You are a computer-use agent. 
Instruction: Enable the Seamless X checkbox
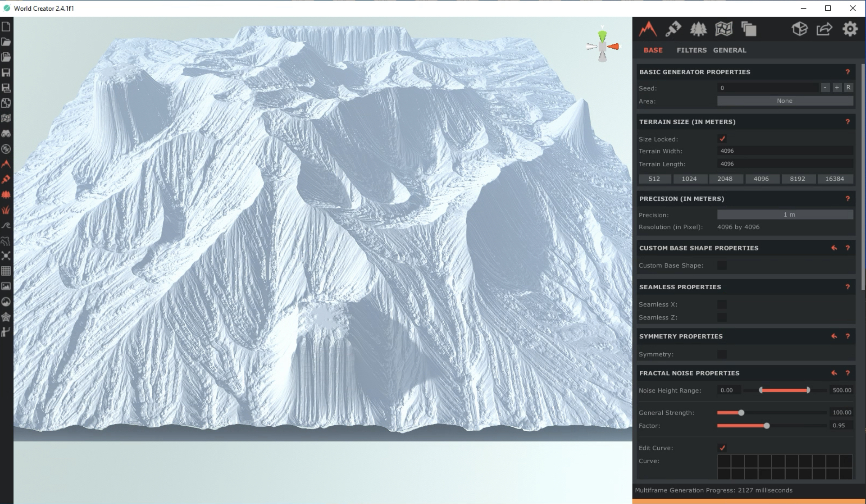point(722,304)
